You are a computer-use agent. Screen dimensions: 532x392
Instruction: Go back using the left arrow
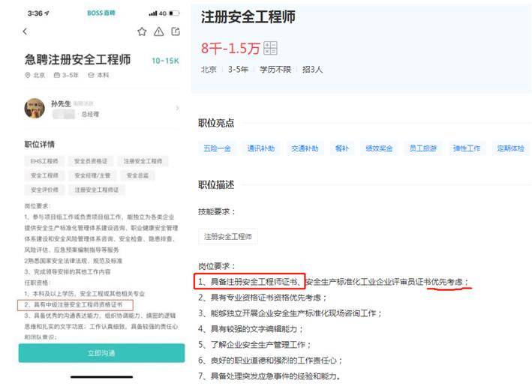coord(25,31)
